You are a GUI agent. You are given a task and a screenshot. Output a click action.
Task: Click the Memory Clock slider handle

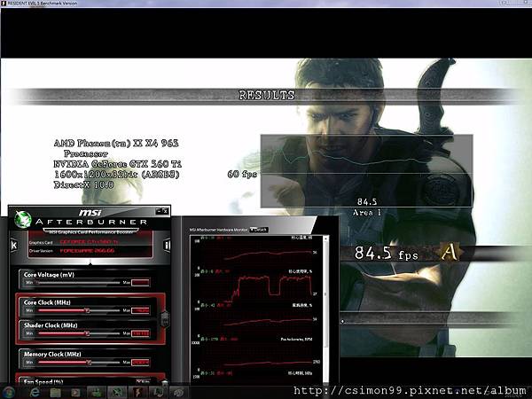[89, 363]
